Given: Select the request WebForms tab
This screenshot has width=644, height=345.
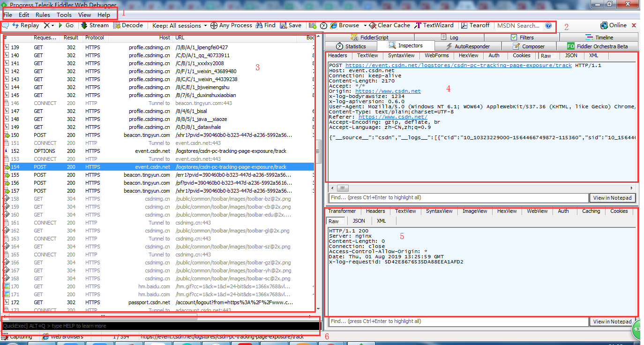Looking at the screenshot, I should coord(437,55).
